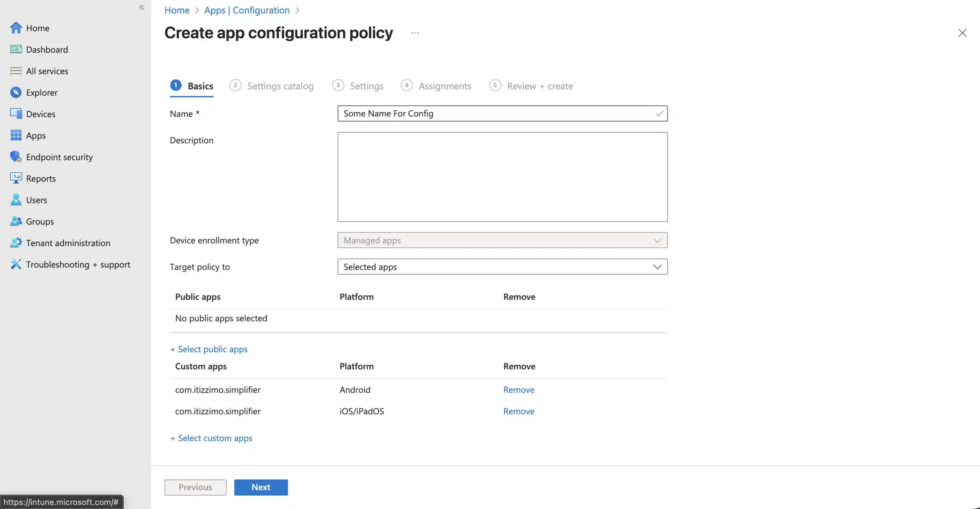Open the ellipsis menu beside page title
The width and height of the screenshot is (980, 509).
click(415, 33)
